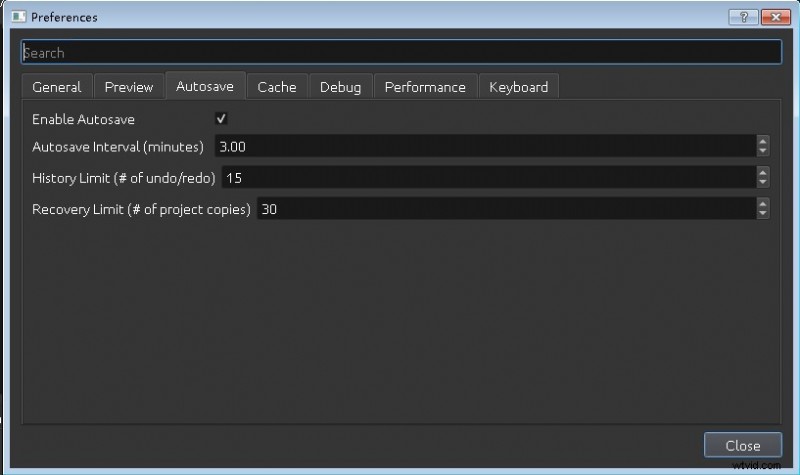Go to the Keyboard tab

coord(518,87)
